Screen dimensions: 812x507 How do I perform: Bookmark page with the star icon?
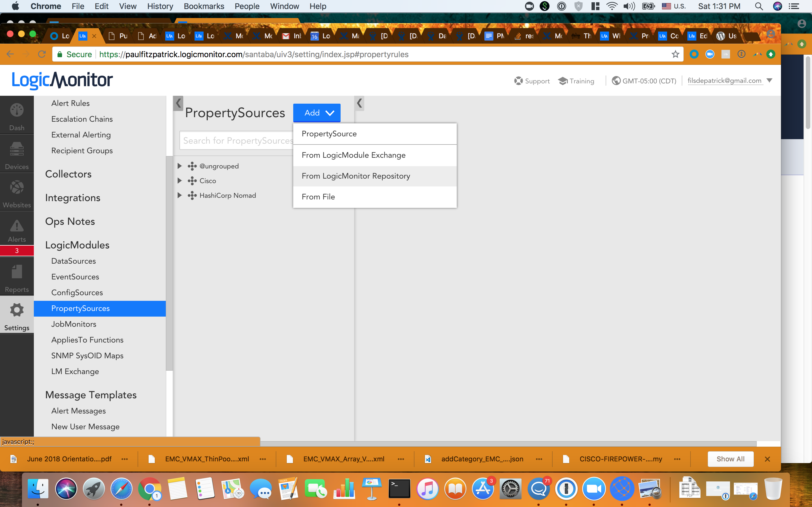[x=675, y=54]
